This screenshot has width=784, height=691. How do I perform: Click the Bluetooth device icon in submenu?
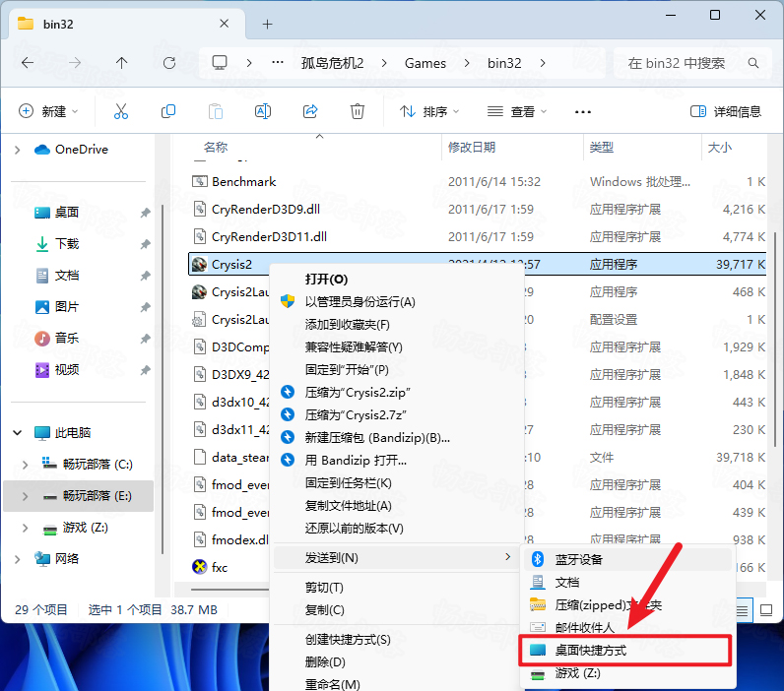coord(538,559)
